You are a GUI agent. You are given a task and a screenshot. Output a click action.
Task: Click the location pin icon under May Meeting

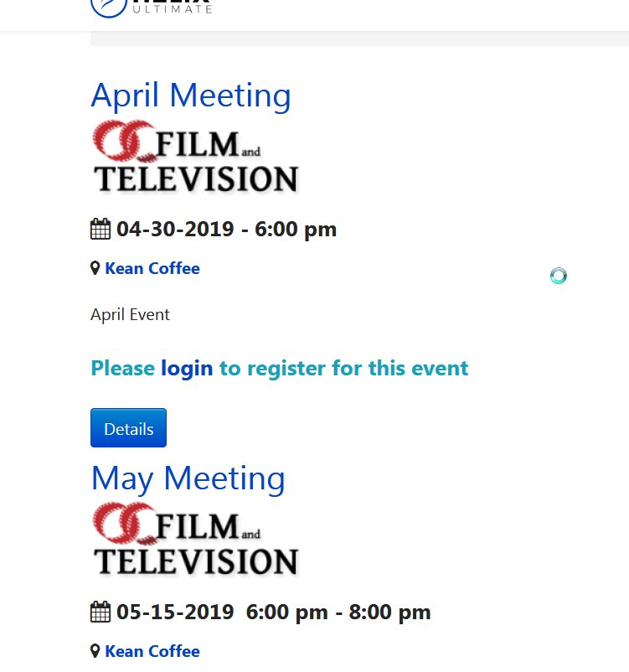coord(95,651)
